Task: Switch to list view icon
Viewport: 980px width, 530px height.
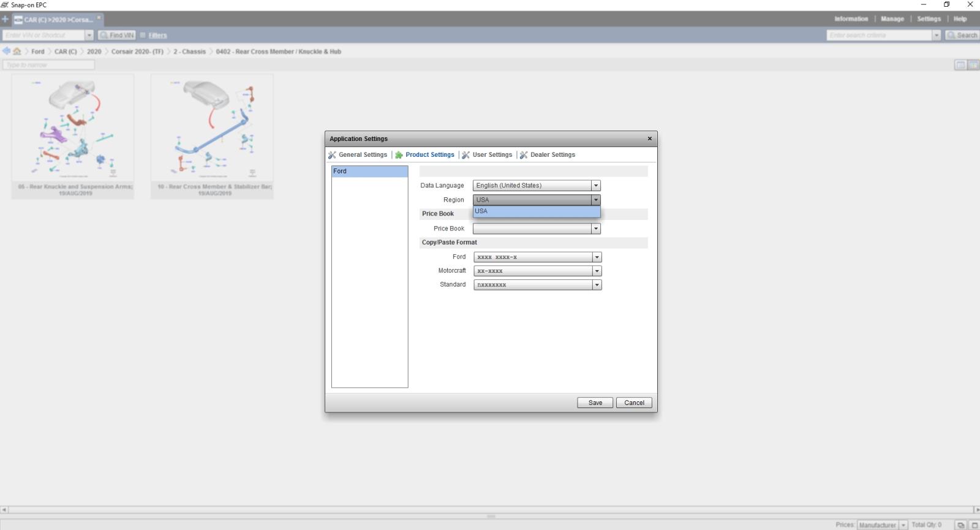Action: 960,65
